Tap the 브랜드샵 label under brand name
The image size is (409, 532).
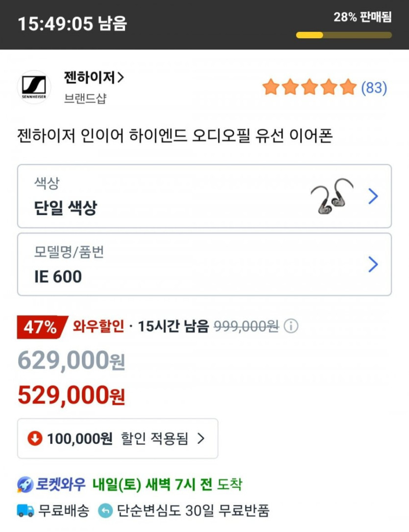(x=85, y=98)
